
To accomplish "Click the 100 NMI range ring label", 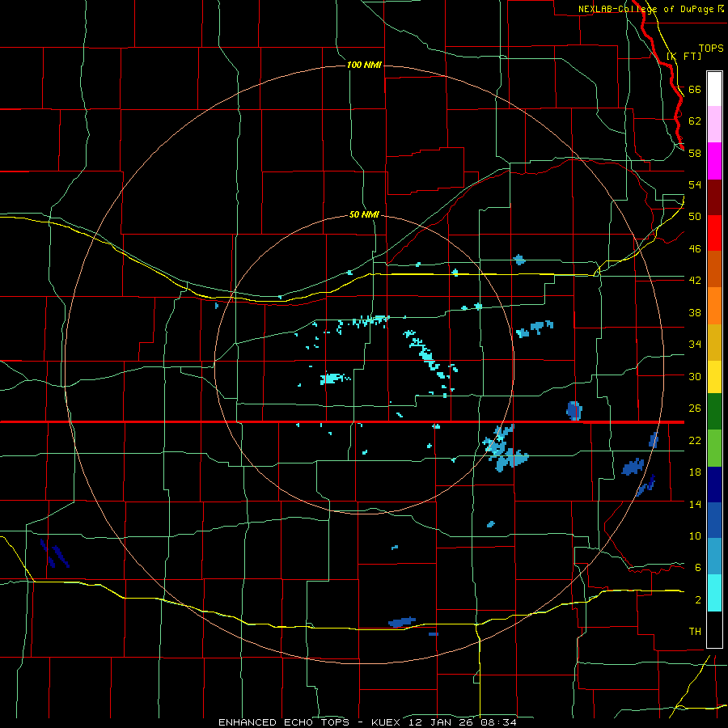I will pos(364,65).
